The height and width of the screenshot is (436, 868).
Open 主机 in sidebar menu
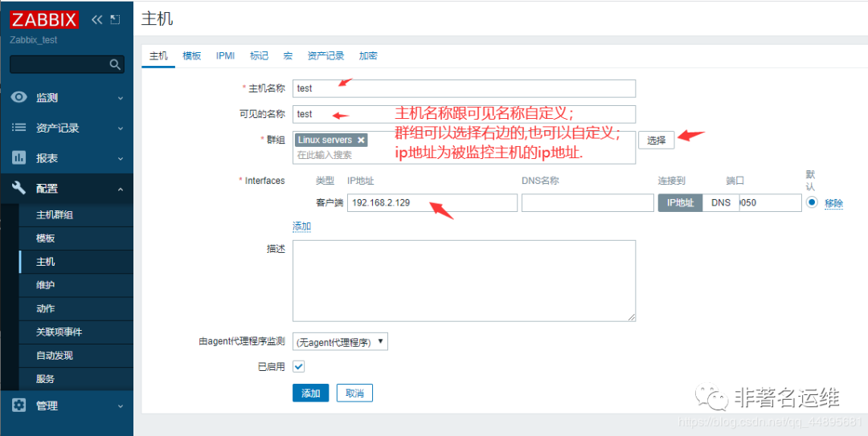[76, 262]
